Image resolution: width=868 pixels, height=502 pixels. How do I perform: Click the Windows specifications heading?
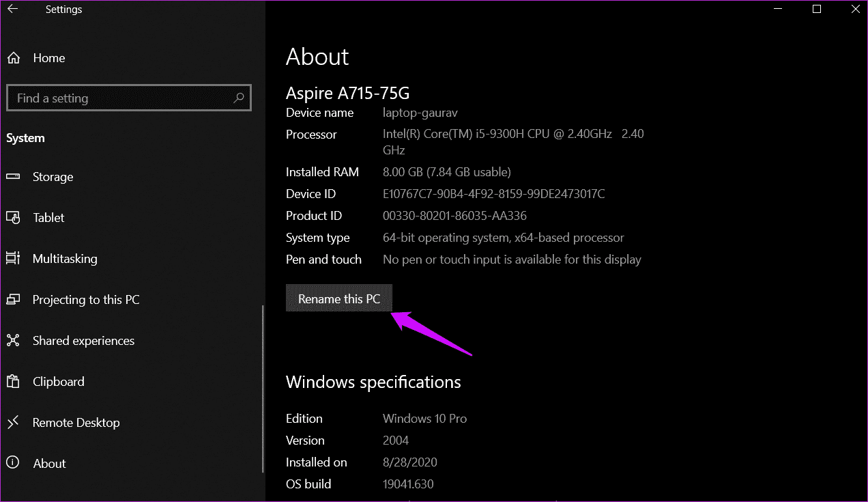[373, 382]
